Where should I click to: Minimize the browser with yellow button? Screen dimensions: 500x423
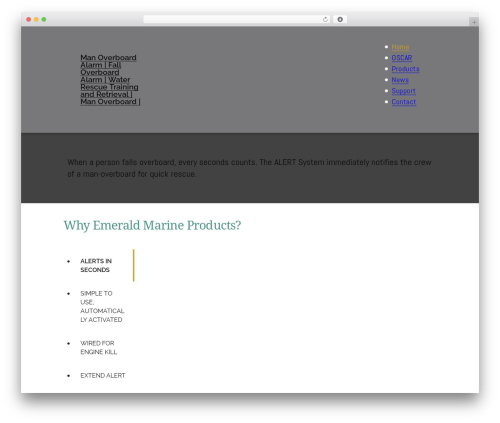tap(36, 19)
